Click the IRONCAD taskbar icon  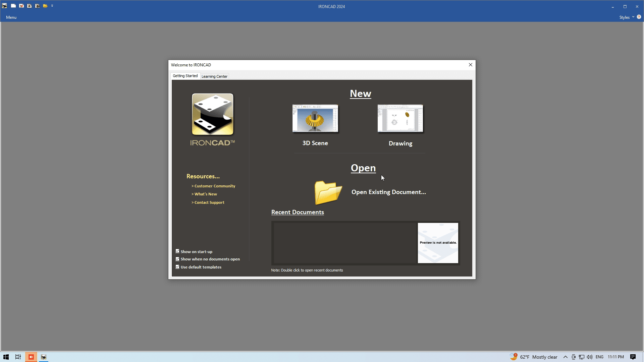click(x=44, y=357)
